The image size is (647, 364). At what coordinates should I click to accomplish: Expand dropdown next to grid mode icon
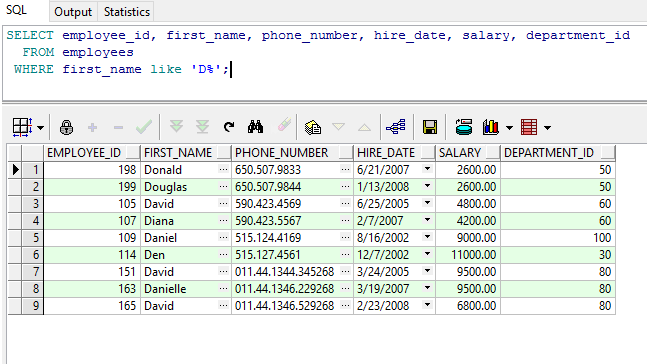(x=40, y=128)
